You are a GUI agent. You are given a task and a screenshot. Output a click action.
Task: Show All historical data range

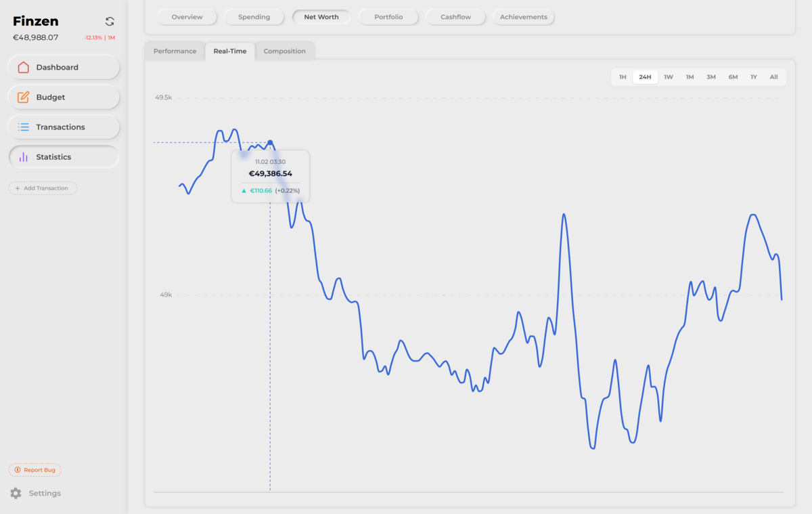(773, 77)
